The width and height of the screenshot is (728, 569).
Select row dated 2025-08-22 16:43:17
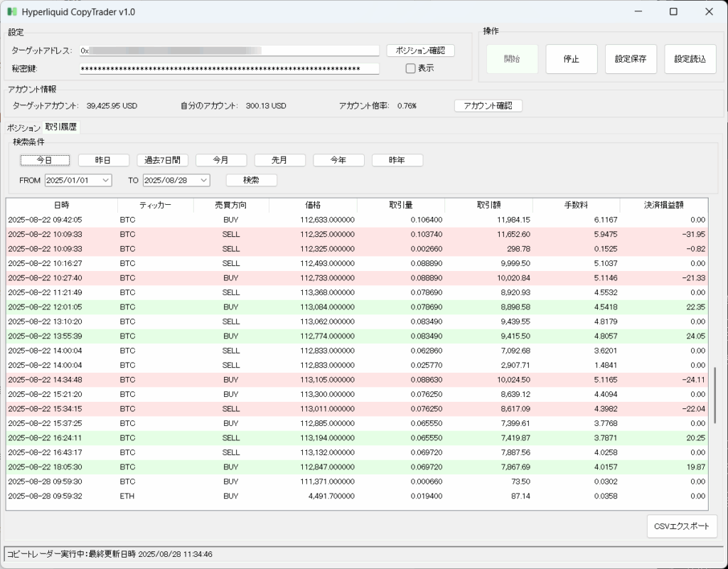357,452
